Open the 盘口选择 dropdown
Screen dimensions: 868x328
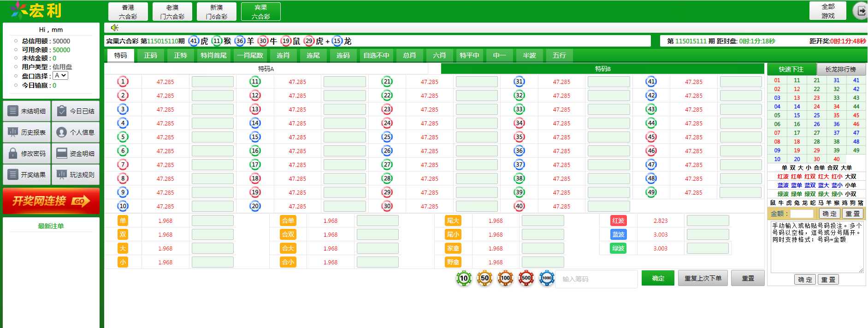tap(60, 76)
